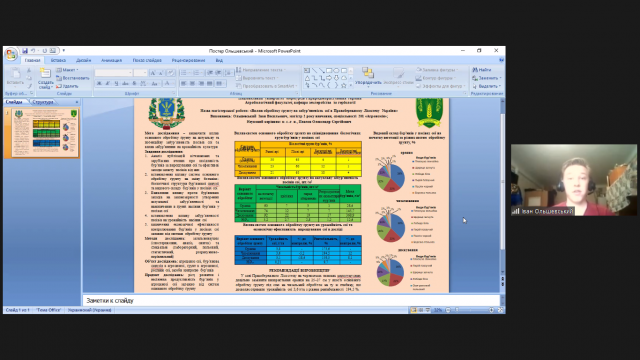Toggle strikethrough text formatting

tap(125, 83)
